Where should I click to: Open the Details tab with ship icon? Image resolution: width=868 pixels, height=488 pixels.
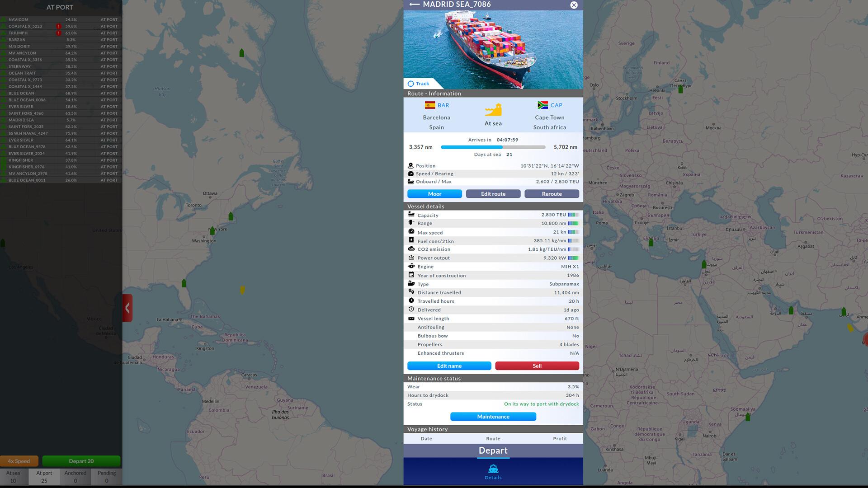click(x=493, y=472)
